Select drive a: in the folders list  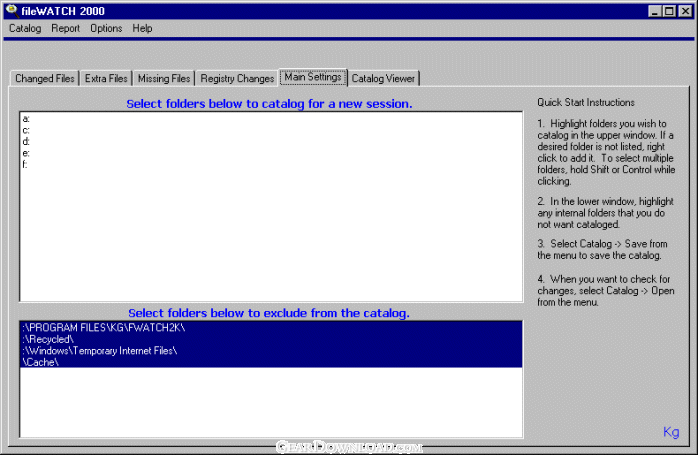[271, 119]
